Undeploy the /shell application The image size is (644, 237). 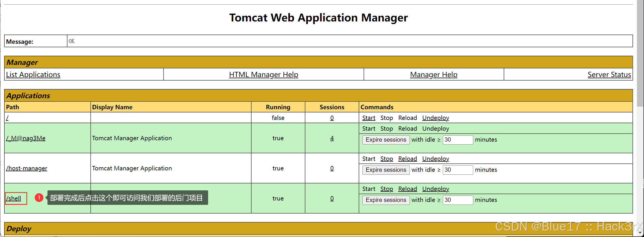point(435,189)
